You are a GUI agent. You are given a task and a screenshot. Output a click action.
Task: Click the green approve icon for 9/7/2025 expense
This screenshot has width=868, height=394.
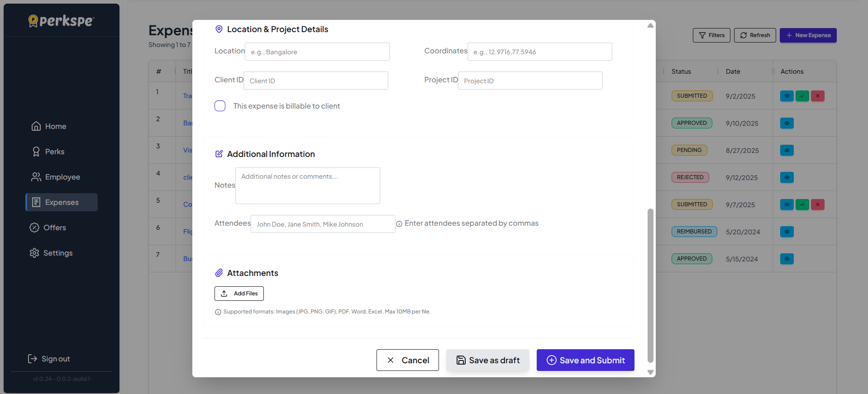pos(802,204)
